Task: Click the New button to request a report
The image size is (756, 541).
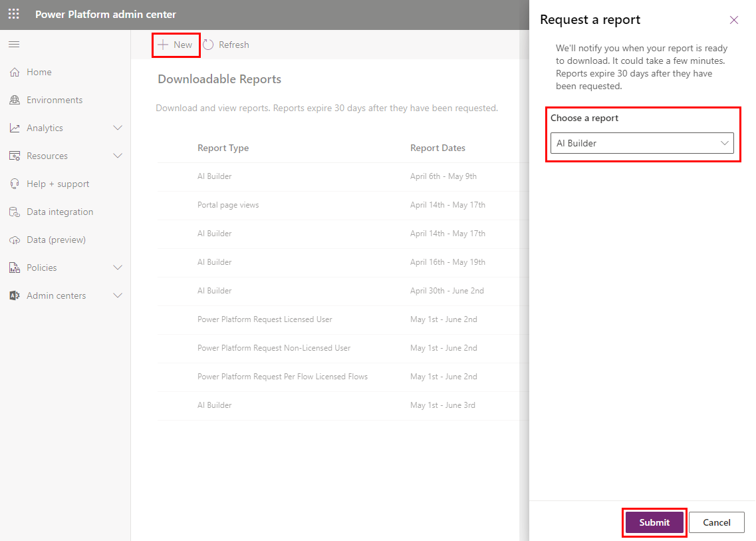Action: click(176, 44)
